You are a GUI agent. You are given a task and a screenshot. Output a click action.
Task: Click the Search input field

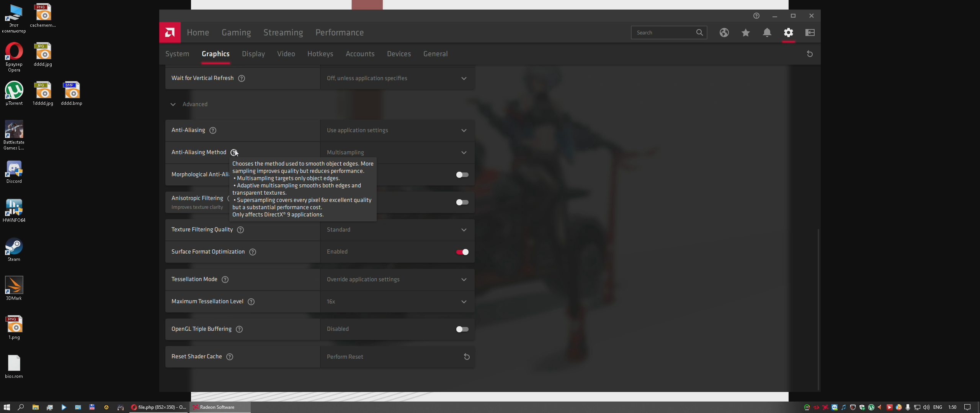click(x=664, y=33)
